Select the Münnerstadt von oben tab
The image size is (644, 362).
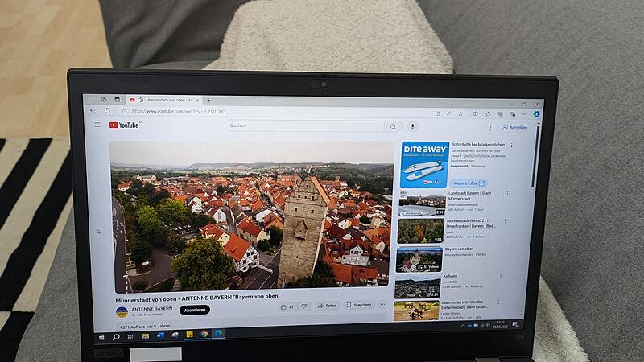click(164, 100)
